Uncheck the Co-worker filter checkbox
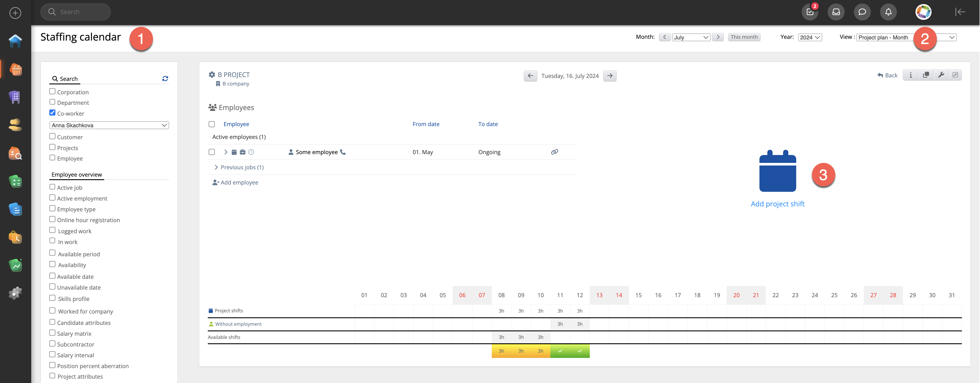Image resolution: width=980 pixels, height=383 pixels. point(53,113)
